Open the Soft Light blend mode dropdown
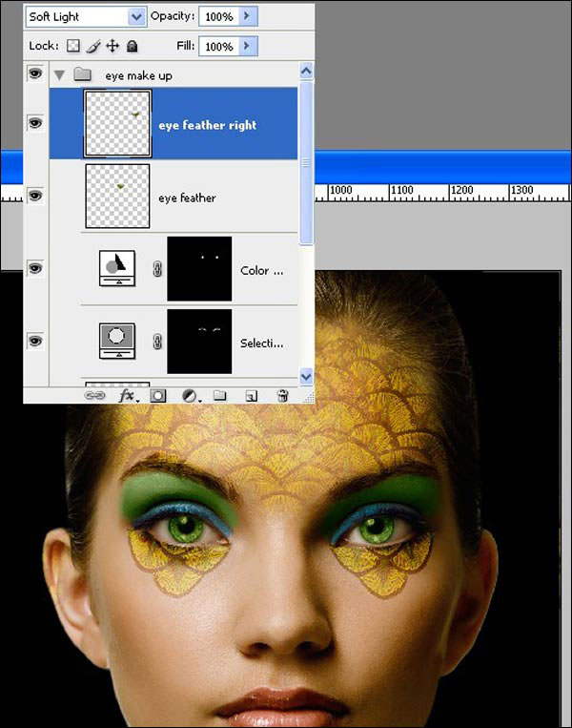Screen dimensions: 572x728 [x=135, y=17]
